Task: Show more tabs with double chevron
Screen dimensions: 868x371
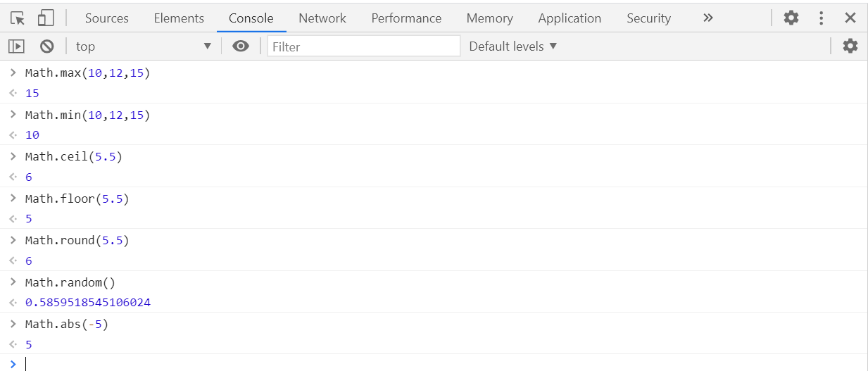Action: [707, 18]
